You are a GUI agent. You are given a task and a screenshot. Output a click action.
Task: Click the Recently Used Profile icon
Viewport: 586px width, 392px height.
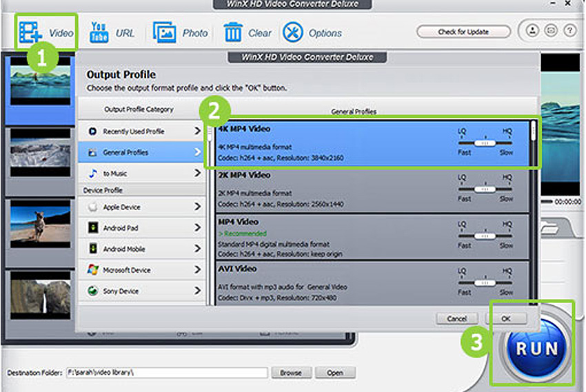pos(92,131)
